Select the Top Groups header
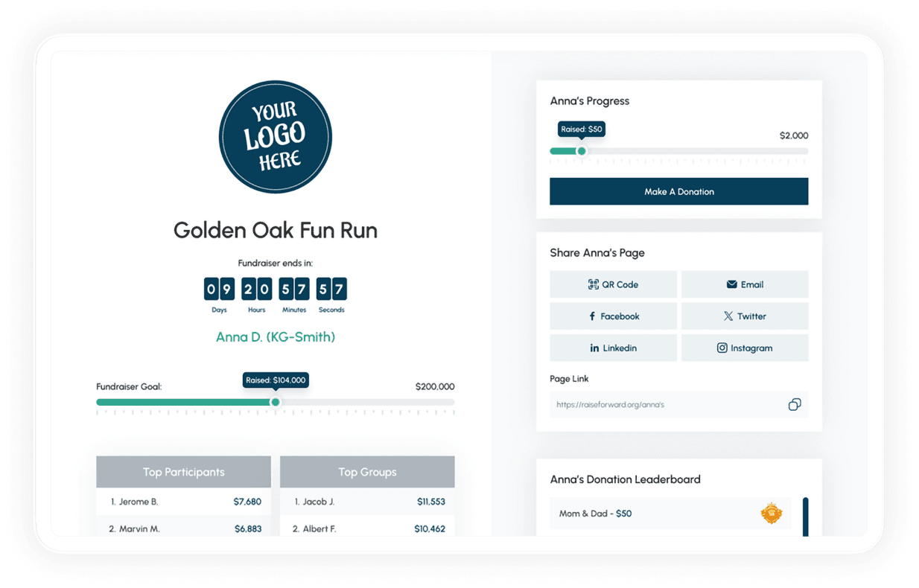The width and height of the screenshot is (919, 588). 367,472
